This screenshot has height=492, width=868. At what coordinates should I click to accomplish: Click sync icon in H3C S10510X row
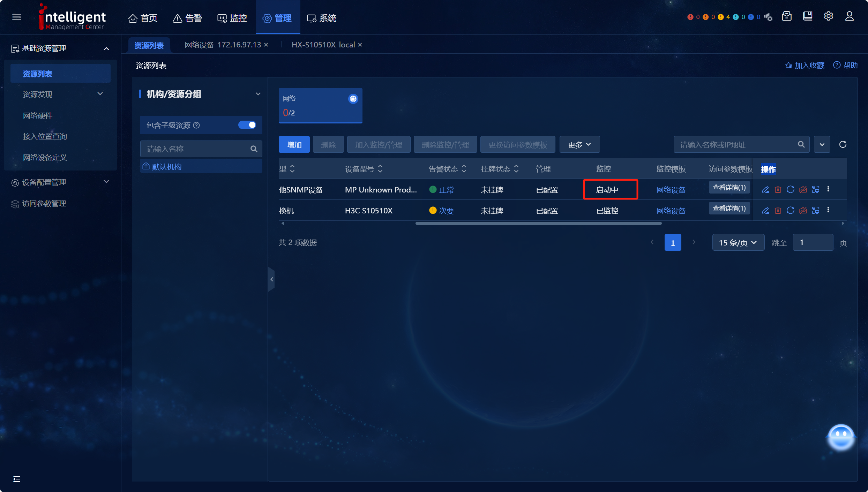790,210
